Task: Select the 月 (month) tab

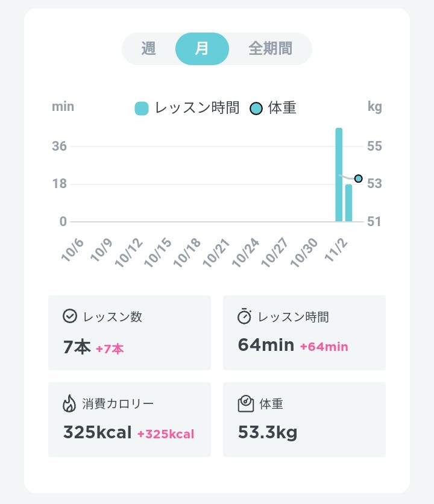Action: pyautogui.click(x=202, y=49)
